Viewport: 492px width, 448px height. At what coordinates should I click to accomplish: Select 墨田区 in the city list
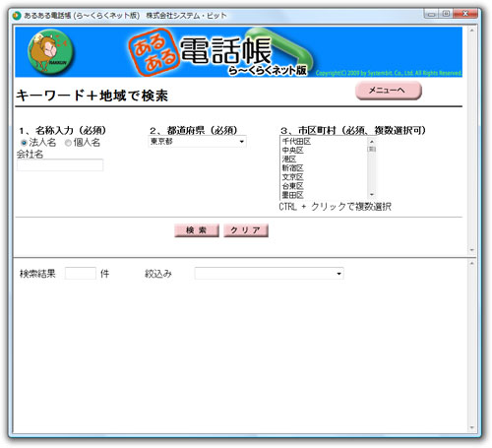(x=293, y=195)
